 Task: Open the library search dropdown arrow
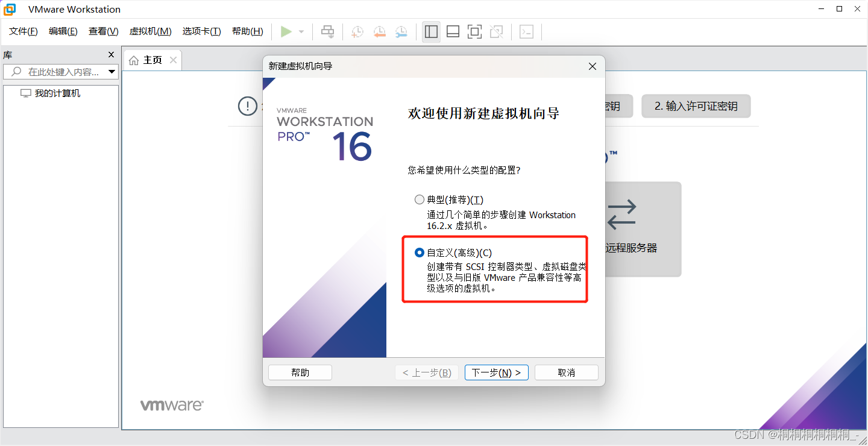point(112,72)
